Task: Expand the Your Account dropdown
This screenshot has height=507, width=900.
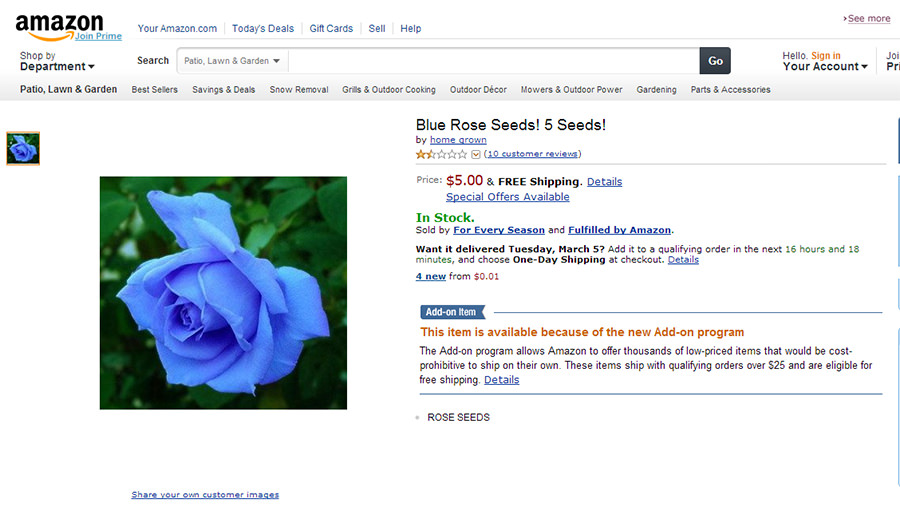Action: click(825, 67)
